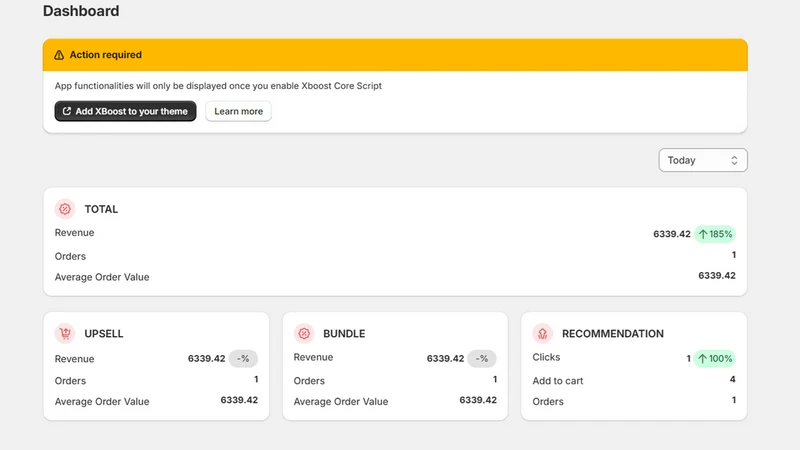The image size is (800, 450).
Task: Click the Dashboard page heading
Action: (81, 11)
